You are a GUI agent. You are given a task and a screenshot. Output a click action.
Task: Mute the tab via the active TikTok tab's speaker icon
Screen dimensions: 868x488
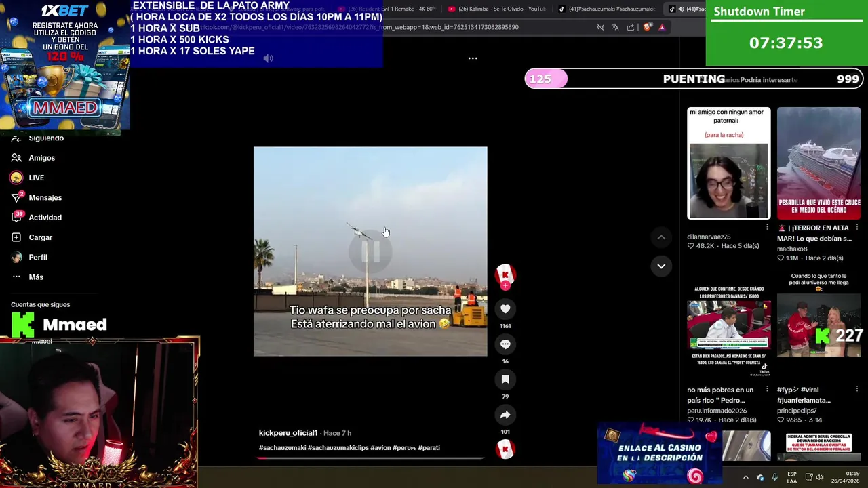point(681,9)
